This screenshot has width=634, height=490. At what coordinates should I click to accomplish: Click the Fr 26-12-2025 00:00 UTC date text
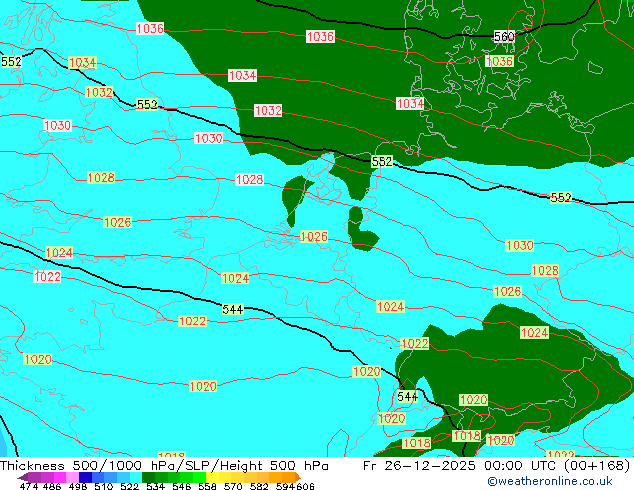pos(461,466)
